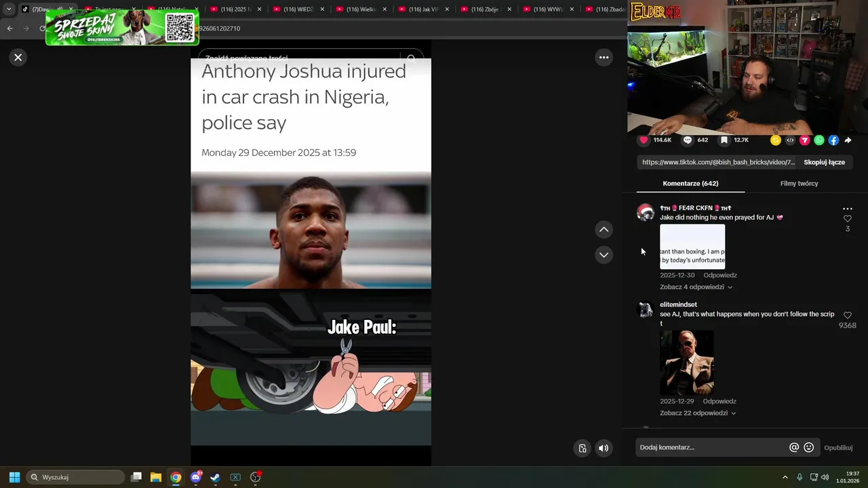
Task: Switch to '(116) 2025' YouTube tab
Action: pos(235,9)
